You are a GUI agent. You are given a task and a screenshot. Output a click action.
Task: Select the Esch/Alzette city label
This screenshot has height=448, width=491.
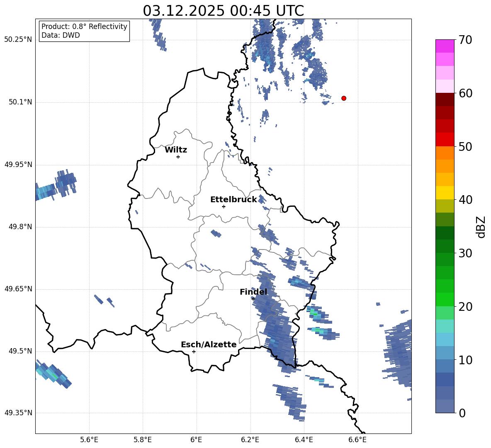tap(209, 344)
